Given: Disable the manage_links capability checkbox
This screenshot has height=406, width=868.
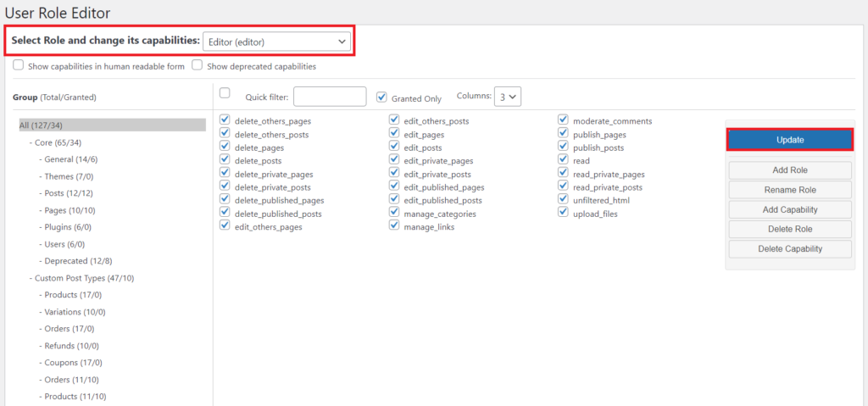Looking at the screenshot, I should coord(394,226).
